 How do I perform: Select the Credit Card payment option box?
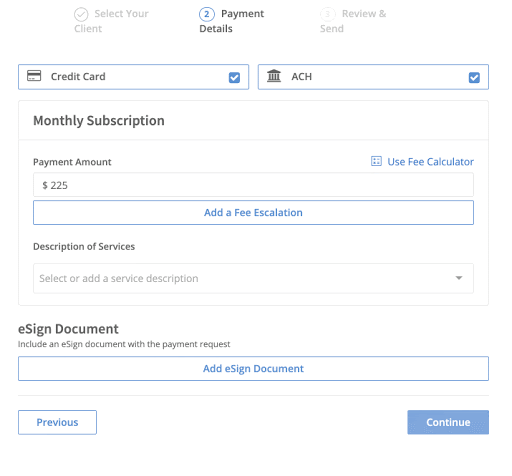[x=133, y=77]
